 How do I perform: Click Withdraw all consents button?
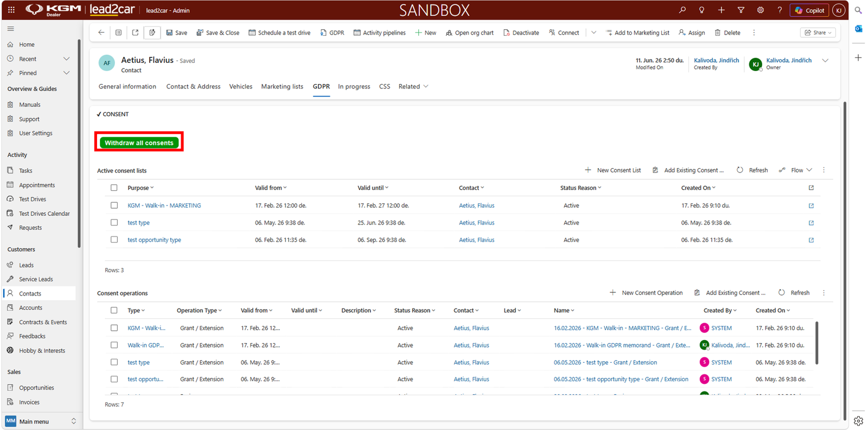click(139, 143)
